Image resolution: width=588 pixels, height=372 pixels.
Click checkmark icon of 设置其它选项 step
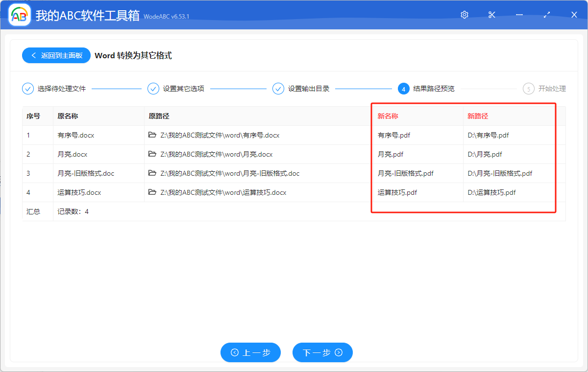pyautogui.click(x=153, y=89)
